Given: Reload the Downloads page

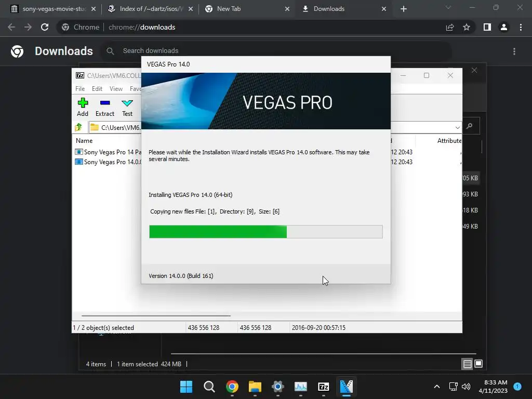Looking at the screenshot, I should click(x=45, y=27).
